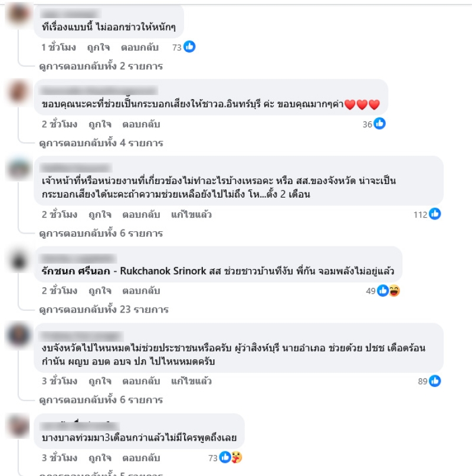Reply to the 89-likes comment
Screen dimensions: 472x476
pyautogui.click(x=141, y=381)
